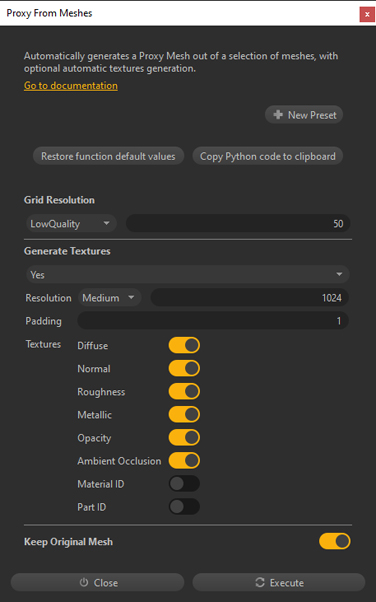Enable the Material ID toggle
The height and width of the screenshot is (602, 376).
[184, 483]
